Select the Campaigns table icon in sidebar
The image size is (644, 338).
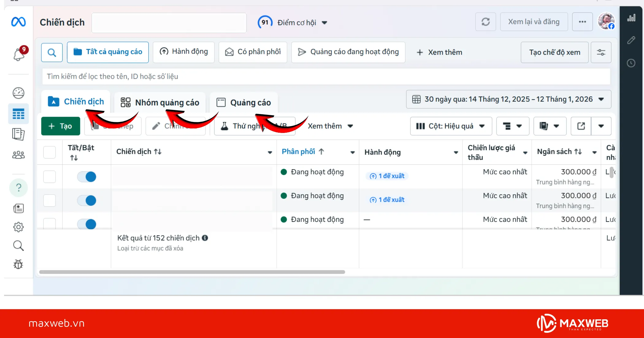click(x=18, y=114)
